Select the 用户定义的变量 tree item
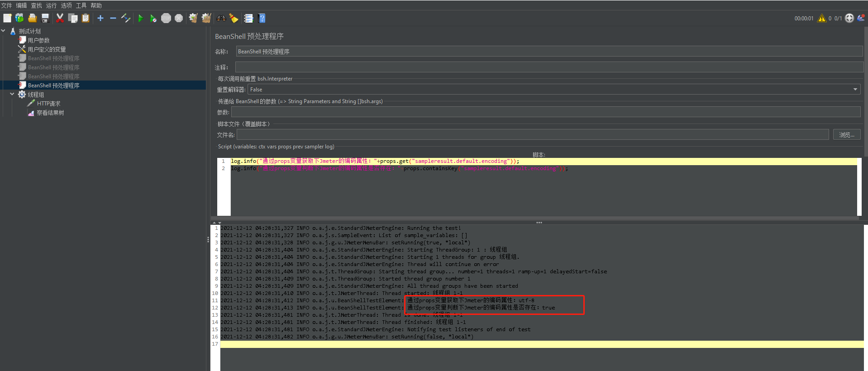The height and width of the screenshot is (371, 868). pyautogui.click(x=47, y=49)
